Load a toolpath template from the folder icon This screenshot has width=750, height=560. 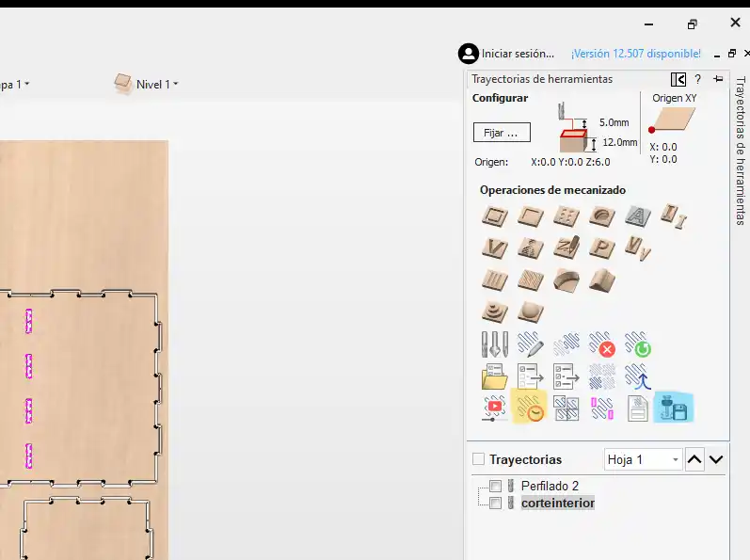495,376
